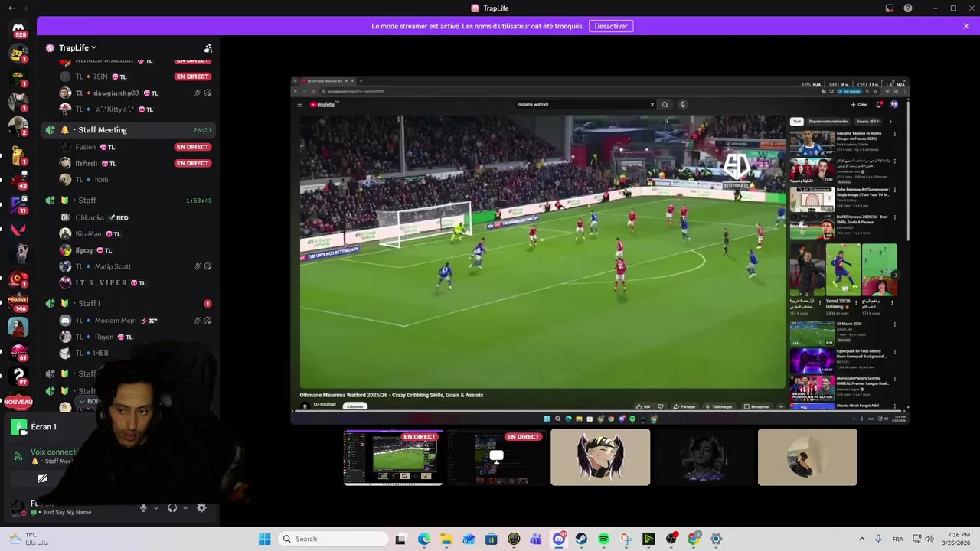Screen dimensions: 980x551
Task: Open Discord user settings gear
Action: (201, 507)
